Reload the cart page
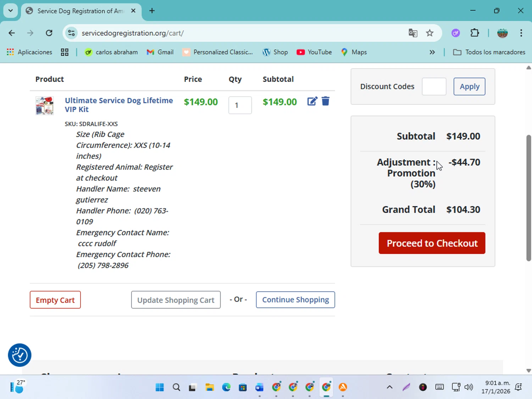532x399 pixels. (49, 33)
